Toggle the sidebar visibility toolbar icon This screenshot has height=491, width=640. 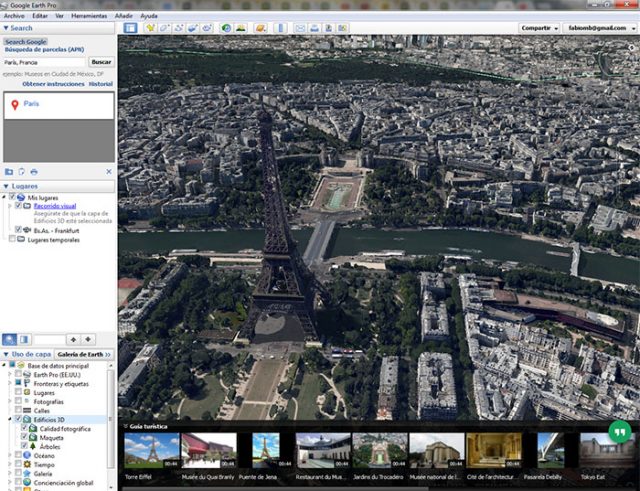(x=131, y=28)
